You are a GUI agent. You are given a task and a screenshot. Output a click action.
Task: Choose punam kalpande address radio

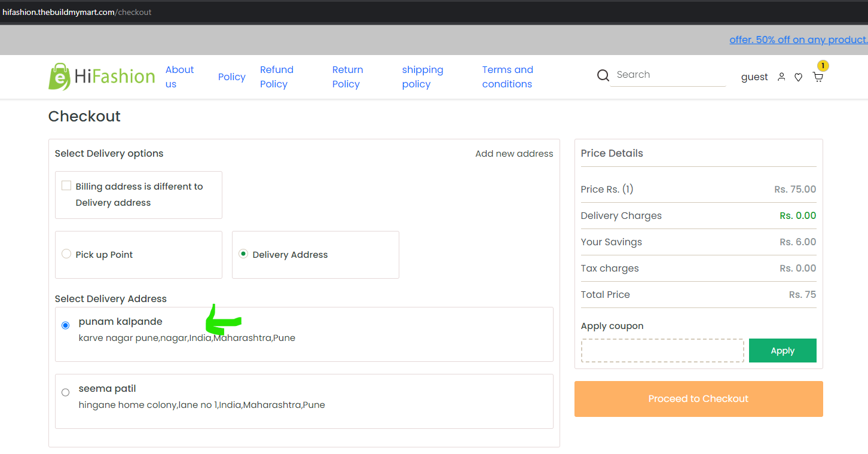[x=66, y=325]
